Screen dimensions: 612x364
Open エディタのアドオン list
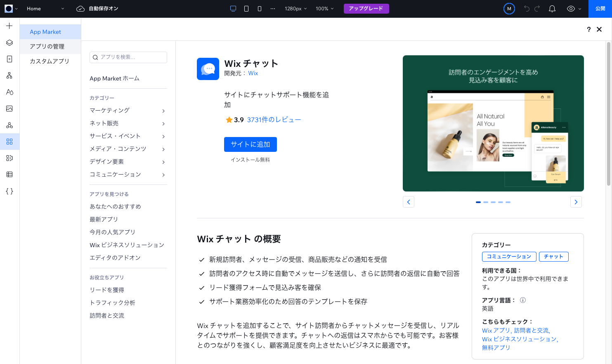(x=115, y=258)
